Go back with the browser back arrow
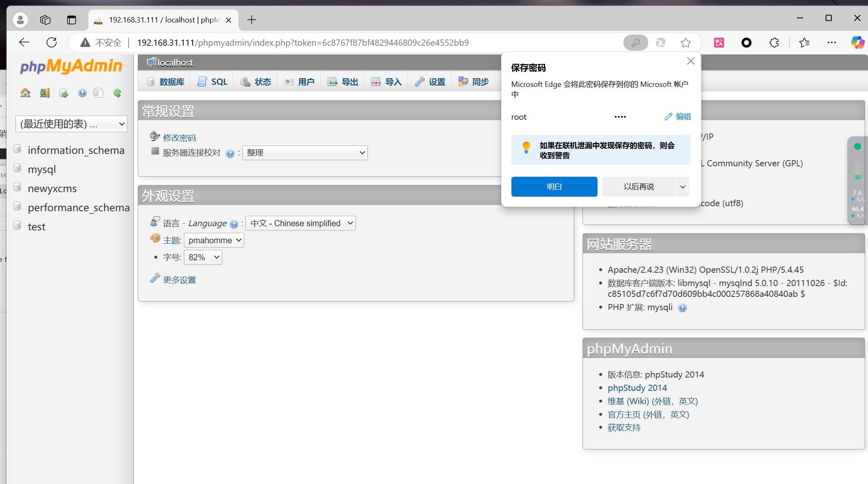 [x=24, y=42]
